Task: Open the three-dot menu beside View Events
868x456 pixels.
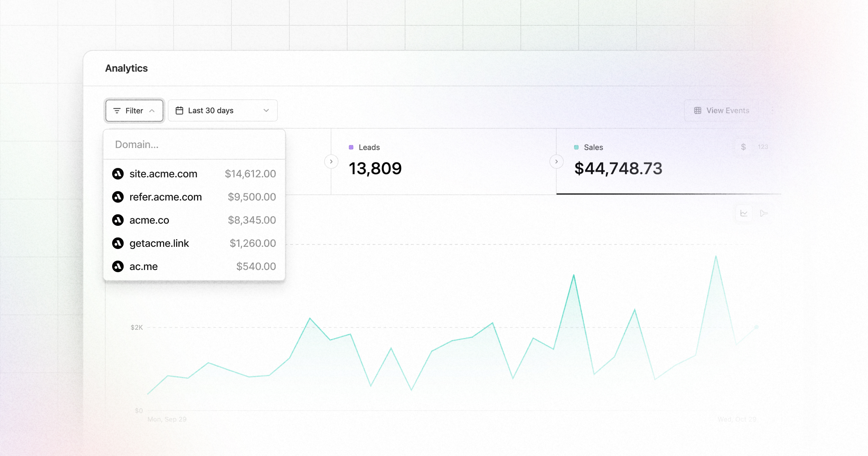Action: coord(772,110)
